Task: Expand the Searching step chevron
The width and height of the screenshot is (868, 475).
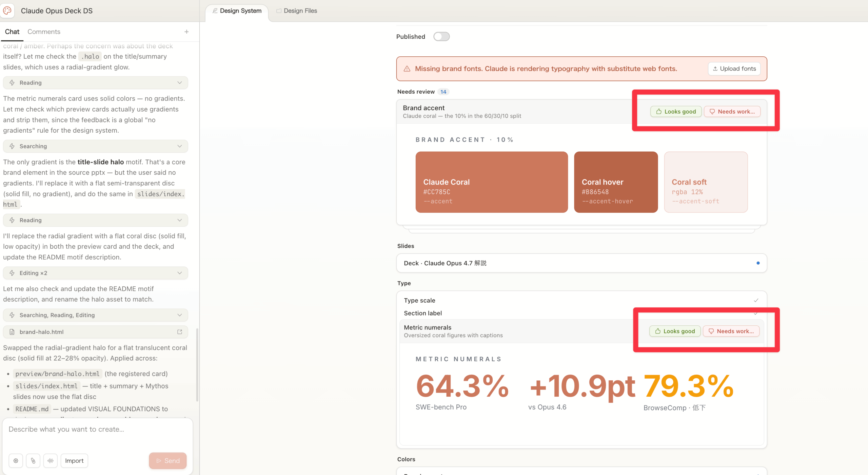Action: 180,146
